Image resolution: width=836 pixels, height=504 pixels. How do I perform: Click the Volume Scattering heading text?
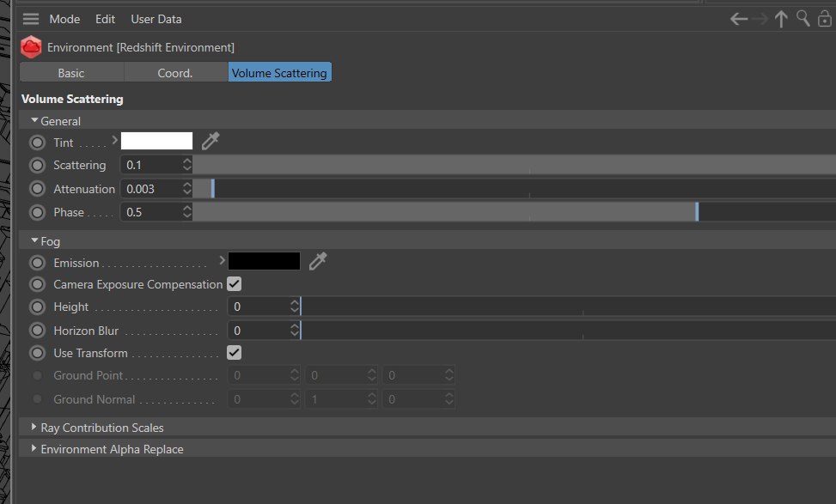[x=72, y=99]
